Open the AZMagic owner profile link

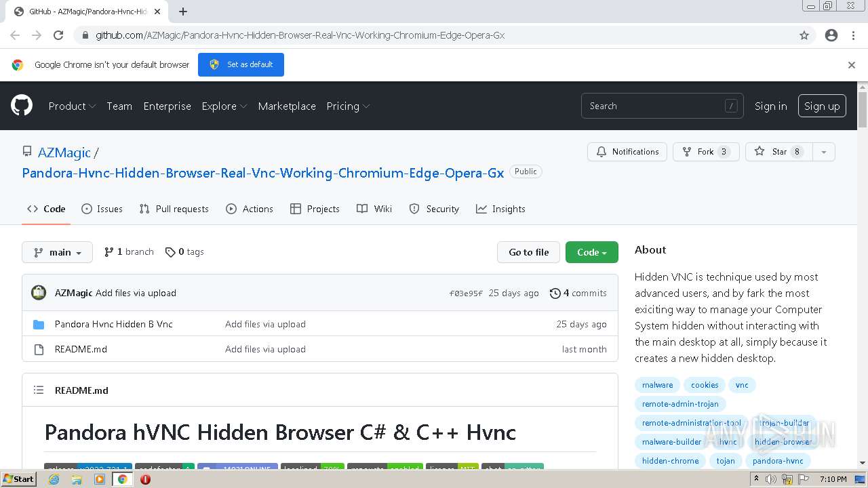coord(64,152)
